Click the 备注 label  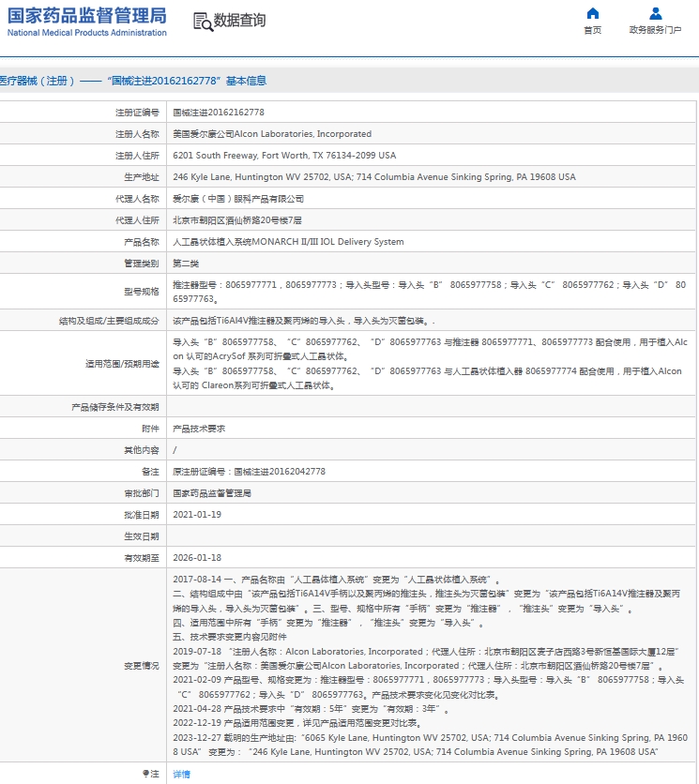pyautogui.click(x=151, y=472)
